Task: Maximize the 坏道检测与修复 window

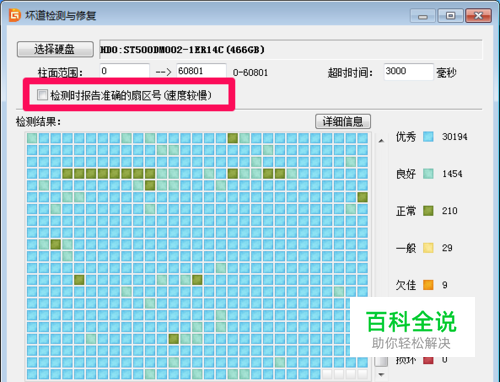Action: pyautogui.click(x=450, y=16)
